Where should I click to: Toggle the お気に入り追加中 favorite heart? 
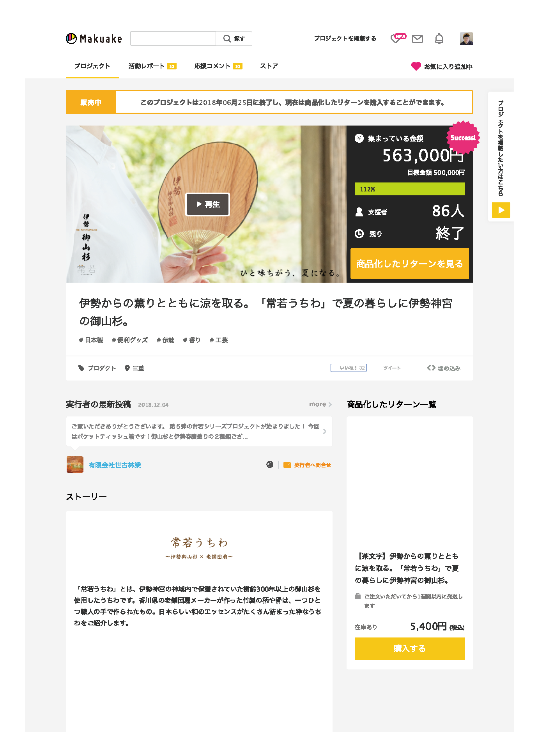click(416, 66)
